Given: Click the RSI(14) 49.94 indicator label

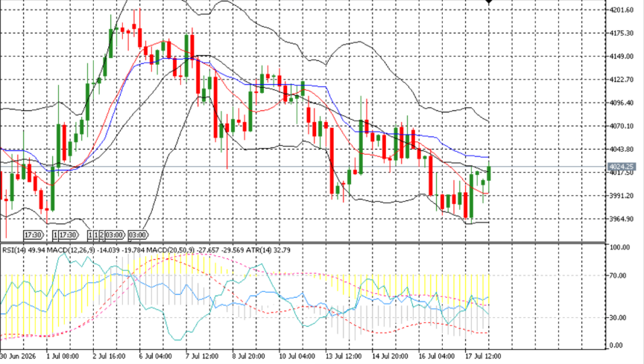Looking at the screenshot, I should coord(23,250).
